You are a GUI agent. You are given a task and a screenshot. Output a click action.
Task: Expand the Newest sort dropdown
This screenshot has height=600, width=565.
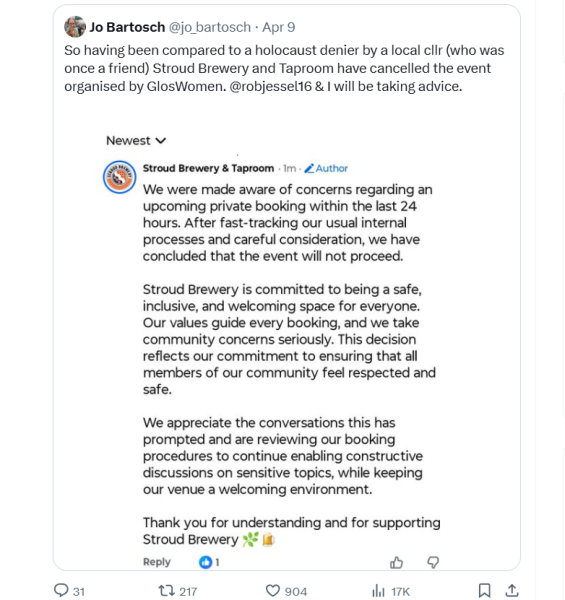(x=136, y=140)
